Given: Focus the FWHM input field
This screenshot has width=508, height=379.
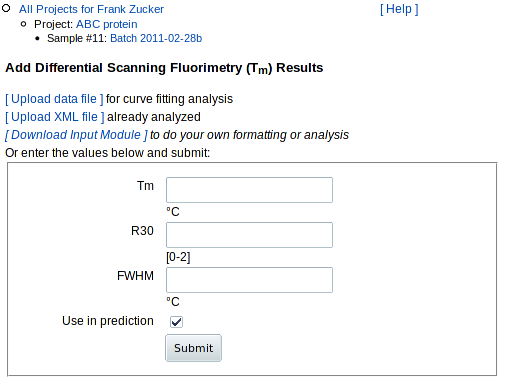Looking at the screenshot, I should click(249, 280).
